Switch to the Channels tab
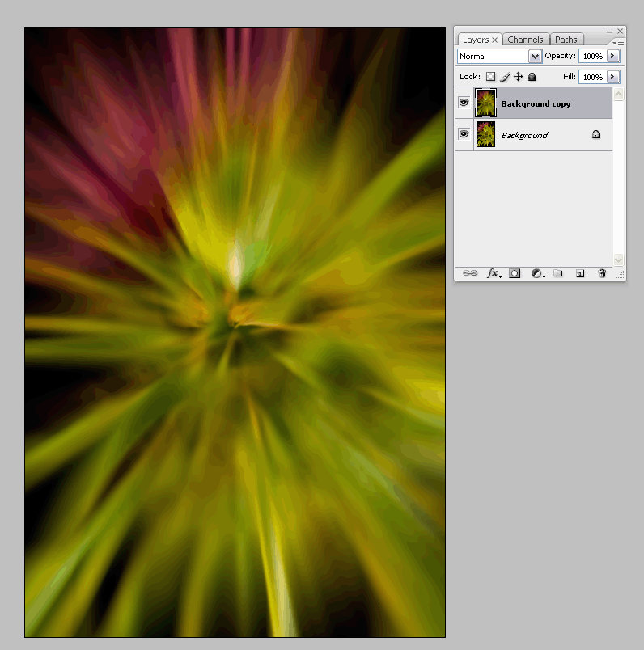The height and width of the screenshot is (650, 644). tap(525, 40)
